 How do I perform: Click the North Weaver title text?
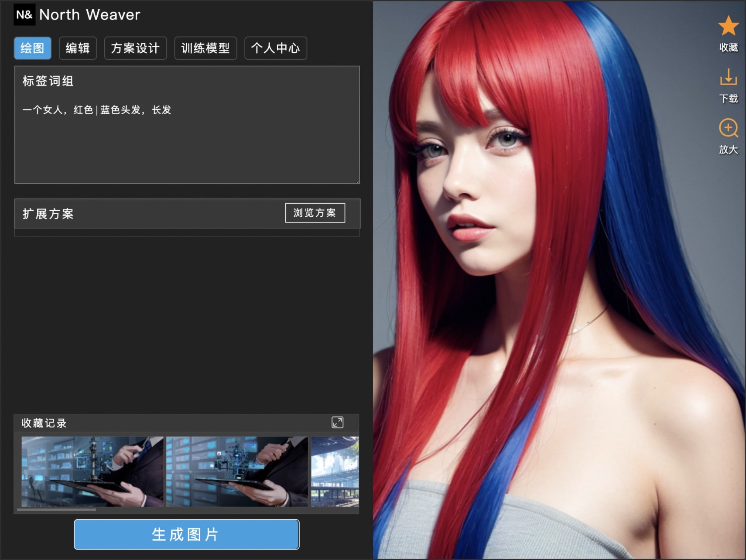(89, 15)
